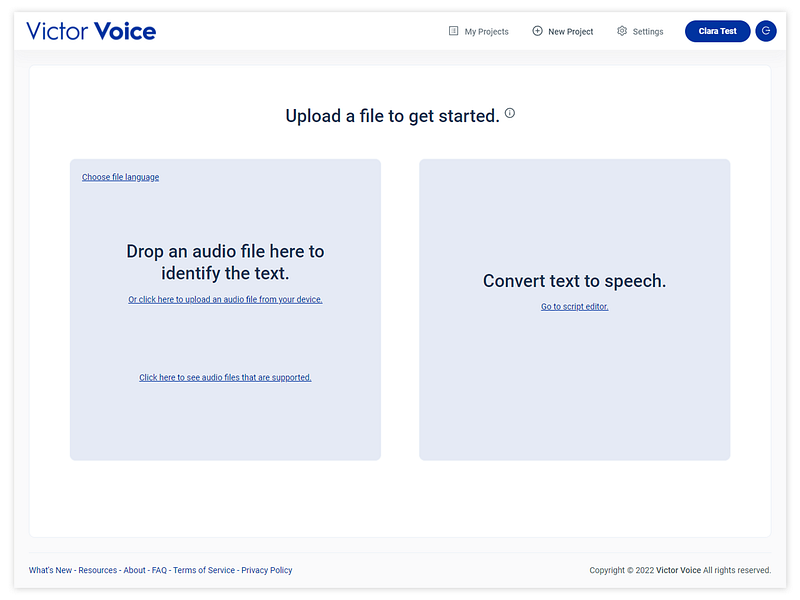Click the Convert text to speech panel heading

[574, 281]
